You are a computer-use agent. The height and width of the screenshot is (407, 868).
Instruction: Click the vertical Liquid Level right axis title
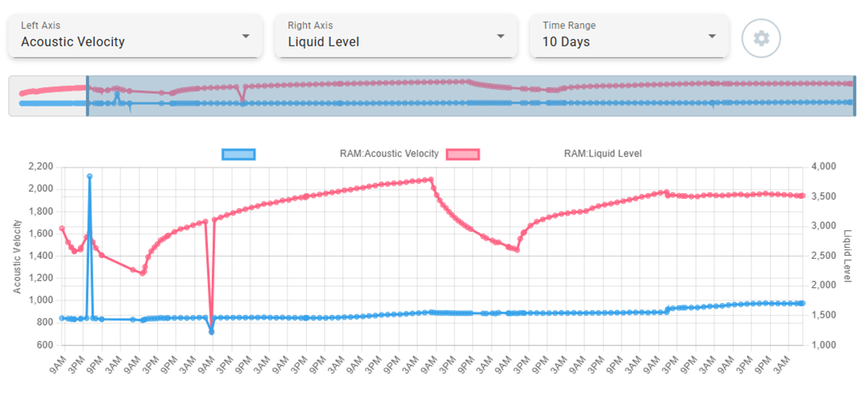pyautogui.click(x=847, y=256)
